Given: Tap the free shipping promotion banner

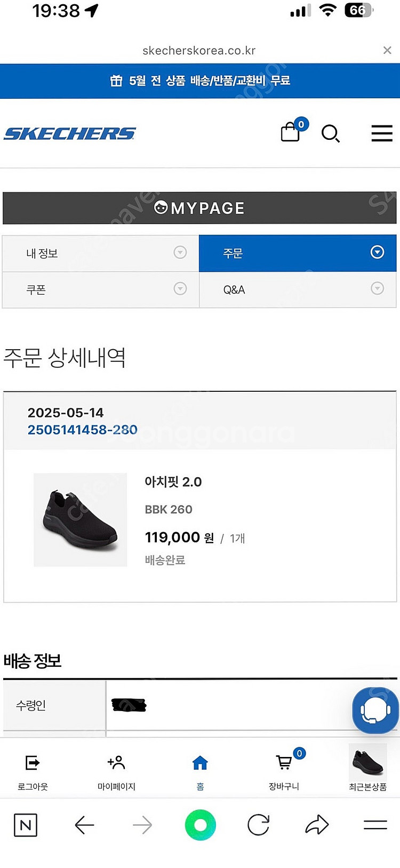Looking at the screenshot, I should [200, 81].
